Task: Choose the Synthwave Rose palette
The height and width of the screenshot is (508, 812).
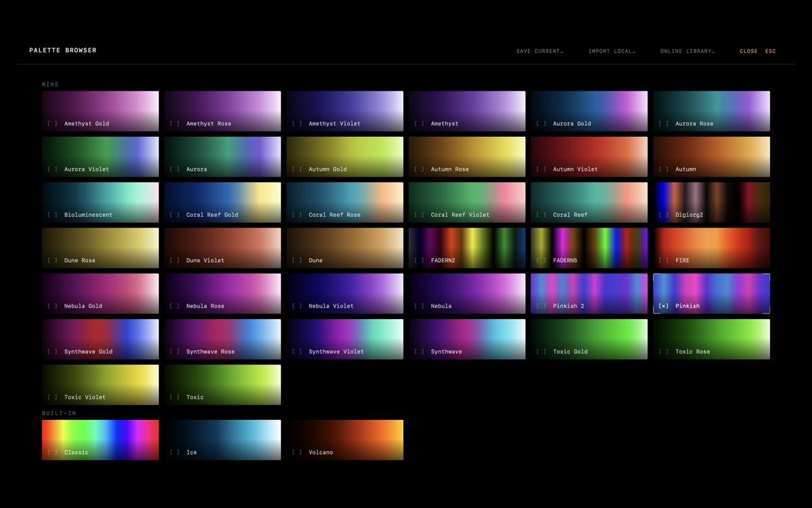Action: [223, 339]
